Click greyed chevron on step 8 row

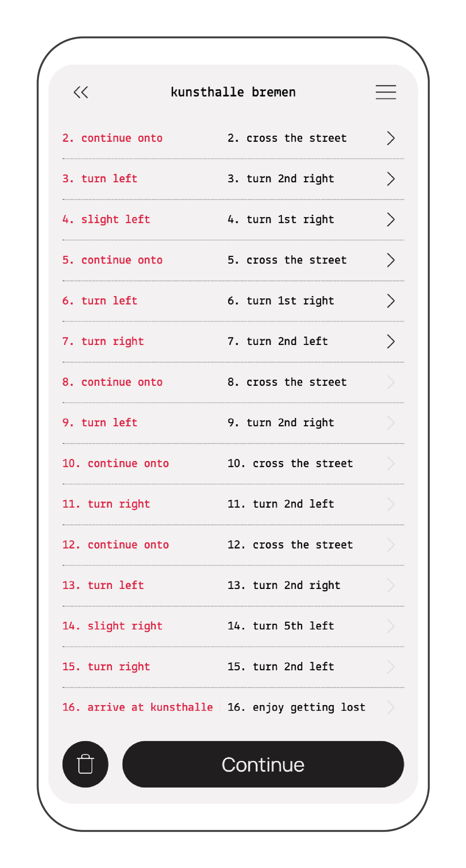tap(390, 382)
